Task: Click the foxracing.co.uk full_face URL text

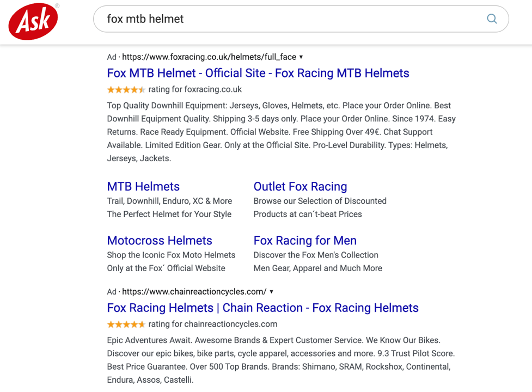Action: click(x=209, y=57)
